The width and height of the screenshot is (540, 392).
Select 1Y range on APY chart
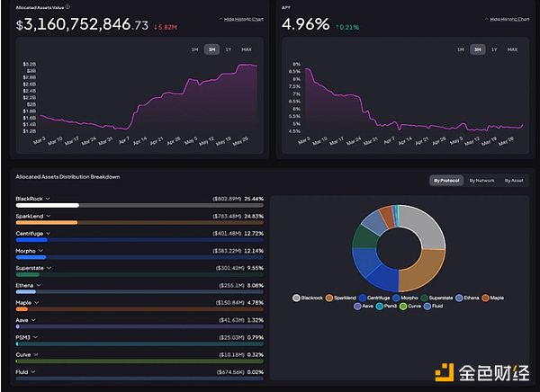point(494,49)
